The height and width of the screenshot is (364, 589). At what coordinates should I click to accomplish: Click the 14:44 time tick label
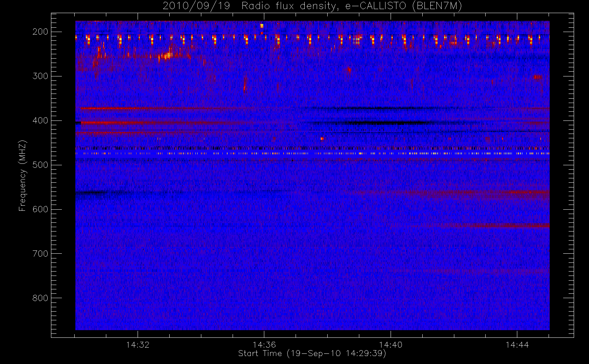point(517,345)
